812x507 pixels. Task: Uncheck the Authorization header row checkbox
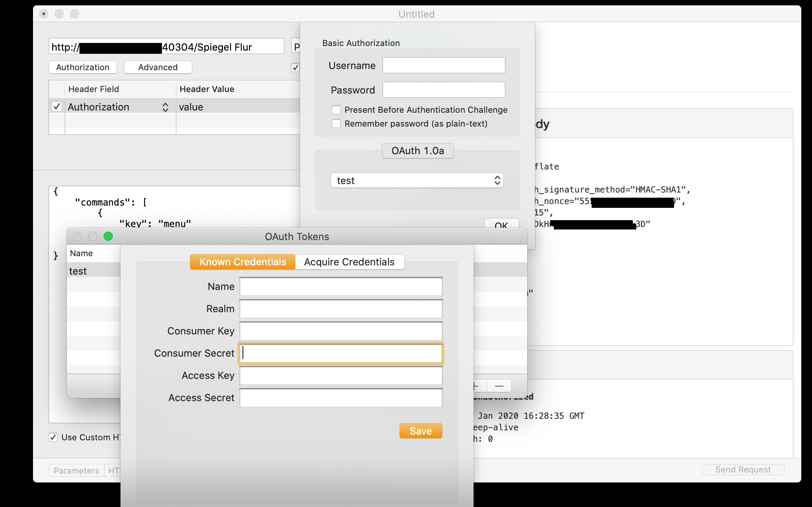pos(57,106)
